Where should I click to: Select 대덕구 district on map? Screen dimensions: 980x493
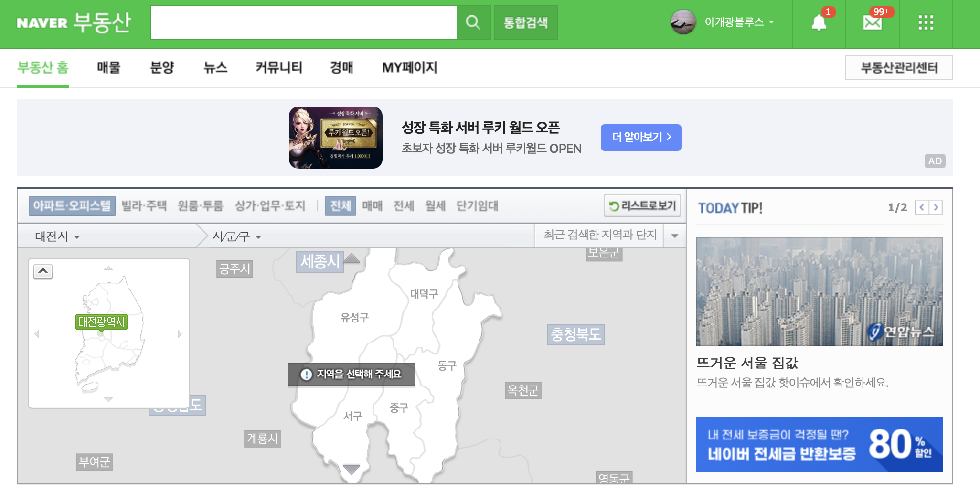coord(424,294)
